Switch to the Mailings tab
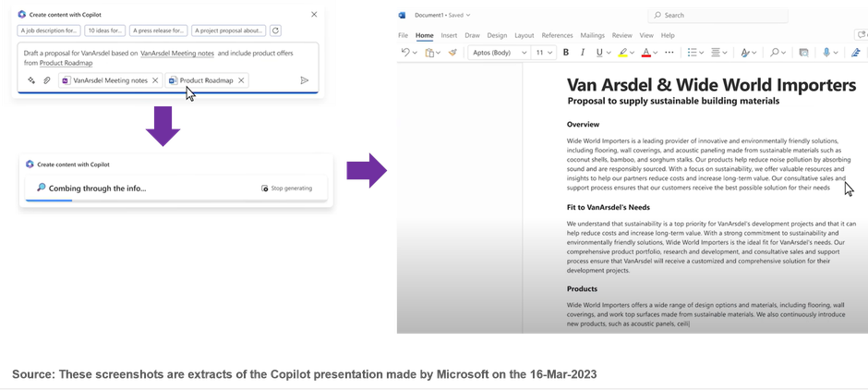The height and width of the screenshot is (390, 868). tap(592, 35)
